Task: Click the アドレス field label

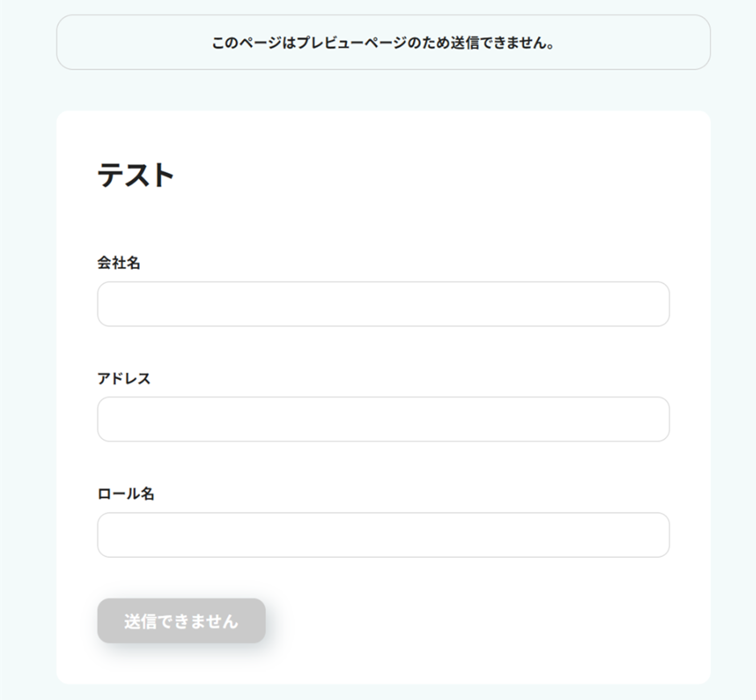Action: coord(124,378)
